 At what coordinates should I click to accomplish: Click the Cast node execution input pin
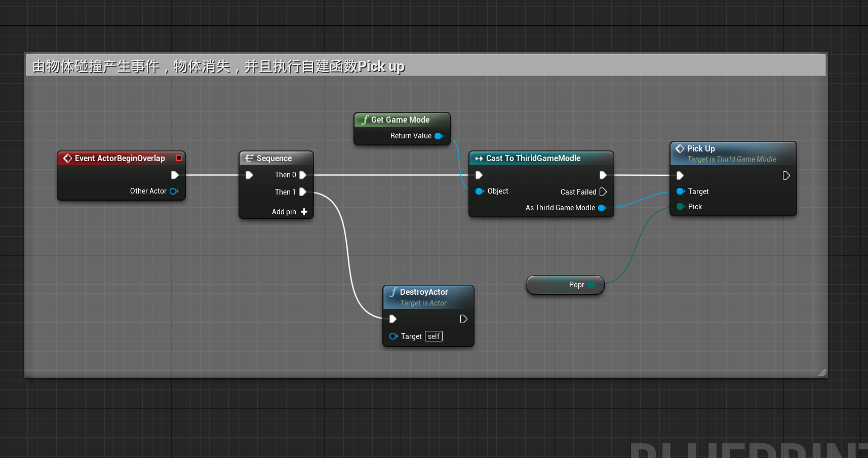[479, 175]
